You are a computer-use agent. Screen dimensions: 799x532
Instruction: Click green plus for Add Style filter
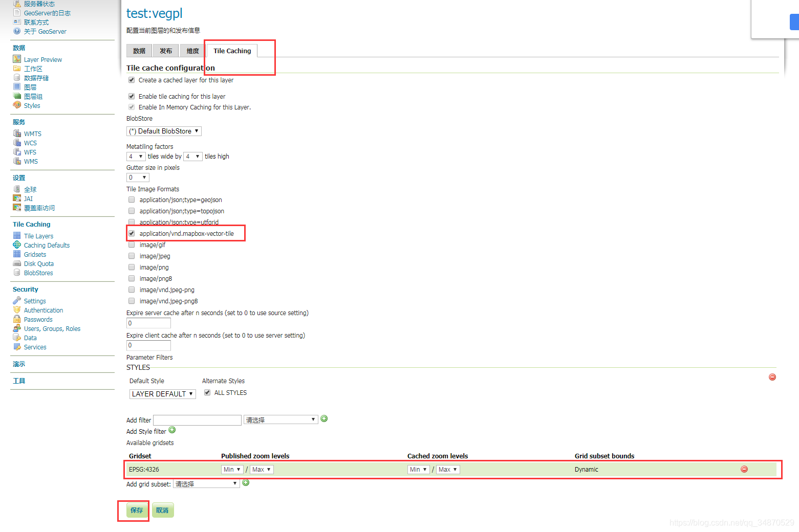pyautogui.click(x=172, y=430)
